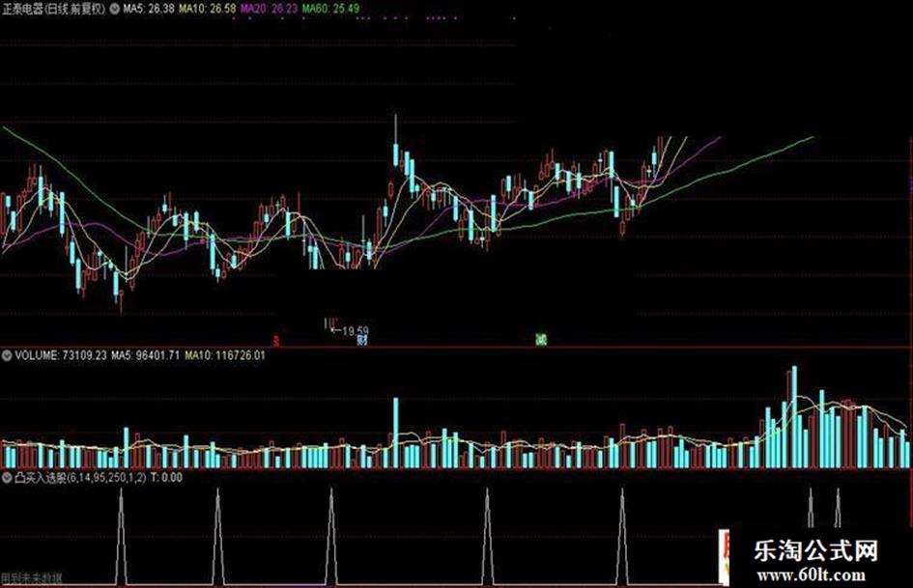The image size is (913, 588).
Task: Open the main chart indicator dropdown arrow
Action: click(x=114, y=9)
